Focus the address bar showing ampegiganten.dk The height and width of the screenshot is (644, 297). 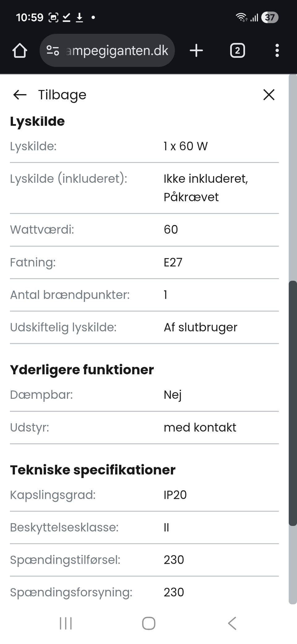coord(117,50)
